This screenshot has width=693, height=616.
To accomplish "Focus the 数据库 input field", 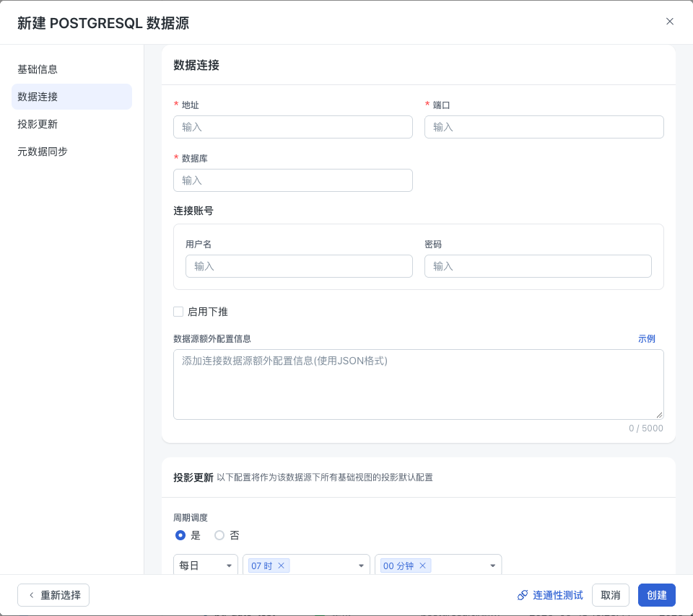I will pos(293,180).
